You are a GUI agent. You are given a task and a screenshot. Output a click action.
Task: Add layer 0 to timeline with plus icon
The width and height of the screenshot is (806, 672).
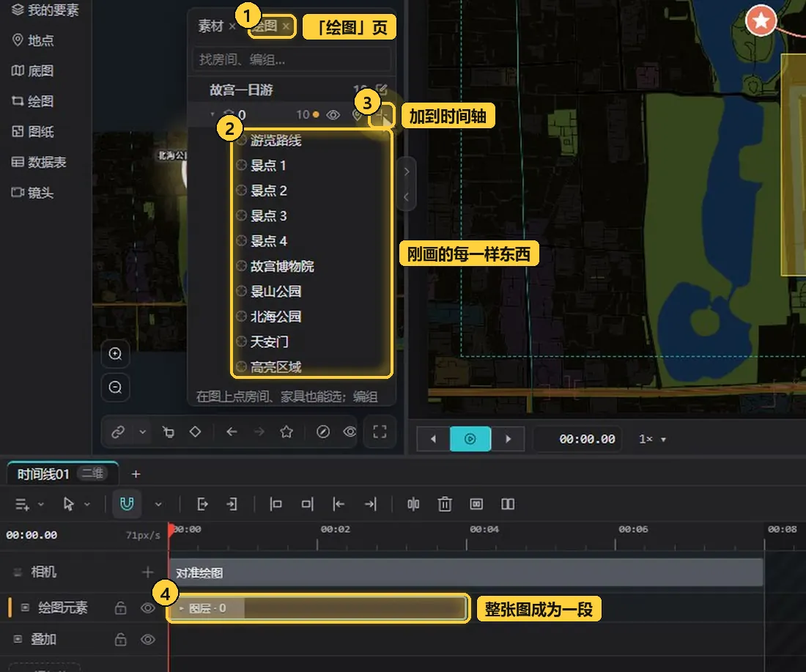click(382, 115)
